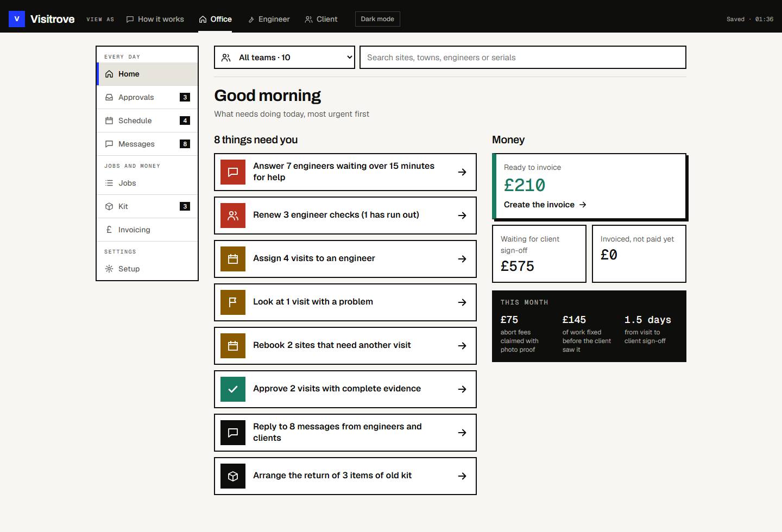782x532 pixels.
Task: Click the arrow on Approve 2 visits row
Action: point(462,389)
